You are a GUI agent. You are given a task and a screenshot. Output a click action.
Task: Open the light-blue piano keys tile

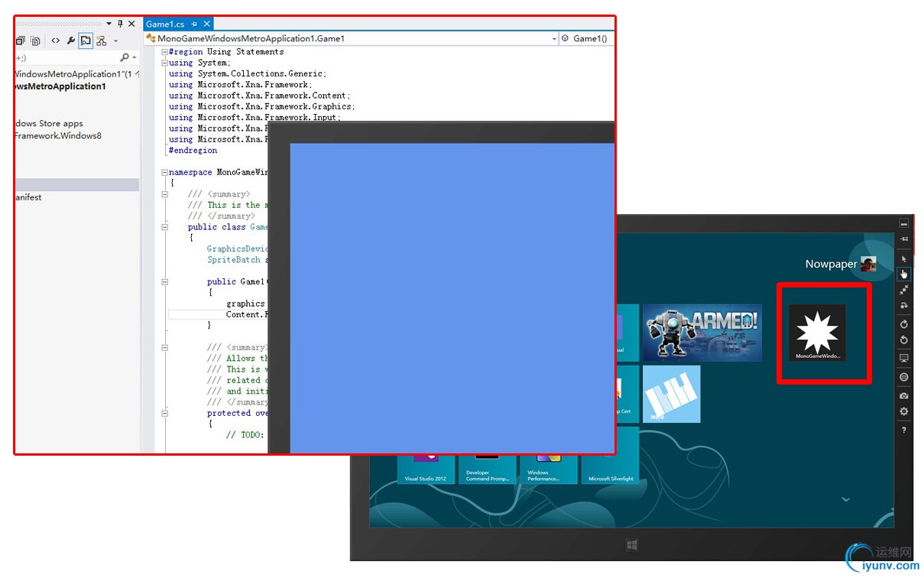(671, 394)
